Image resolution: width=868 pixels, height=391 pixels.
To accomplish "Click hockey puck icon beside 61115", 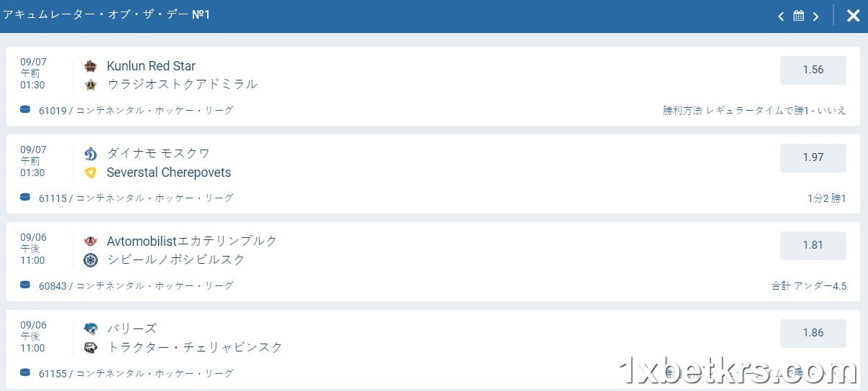I will [x=25, y=197].
